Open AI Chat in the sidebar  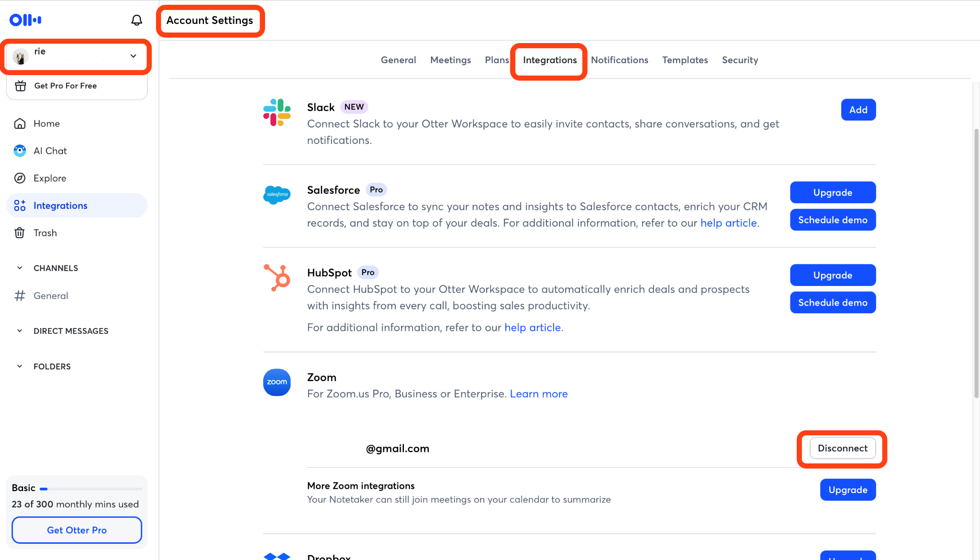pyautogui.click(x=77, y=151)
